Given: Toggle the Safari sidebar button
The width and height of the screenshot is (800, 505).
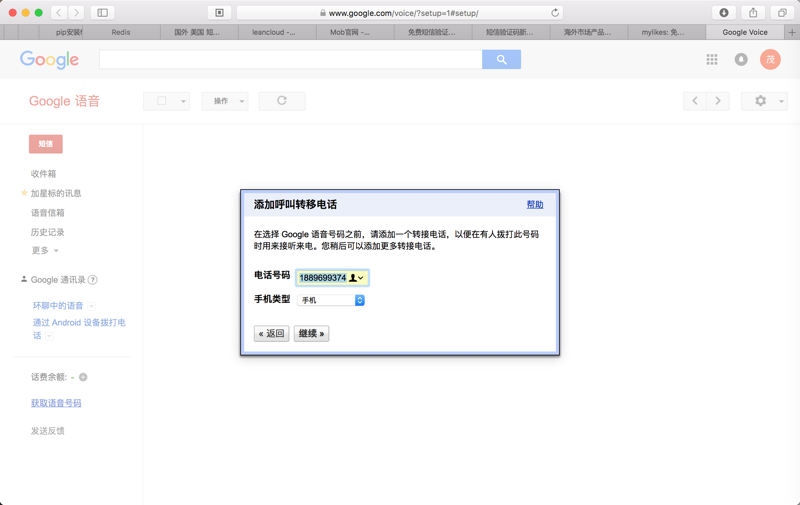Looking at the screenshot, I should (x=103, y=13).
